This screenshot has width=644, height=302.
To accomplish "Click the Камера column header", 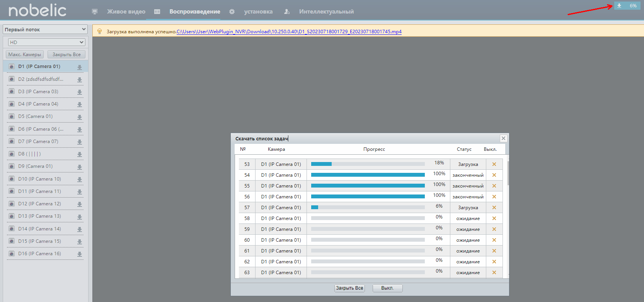I will point(276,149).
